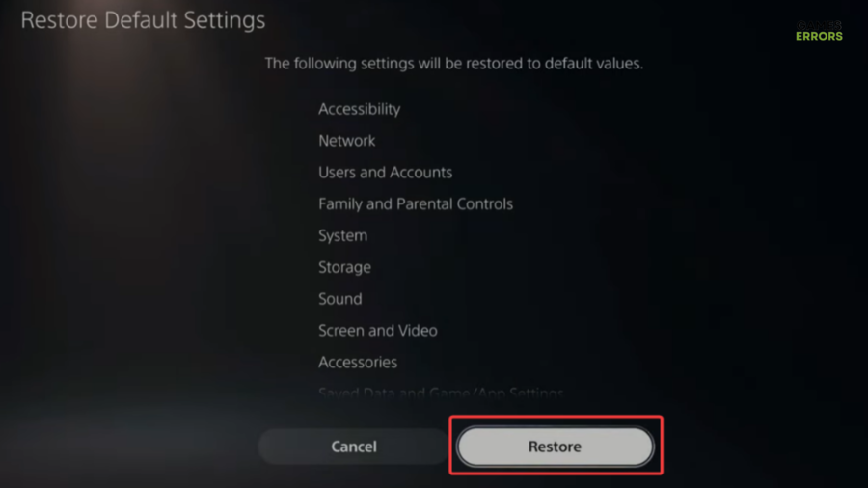The image size is (868, 488).
Task: Click the word Restore in page heading
Action: tap(59, 20)
